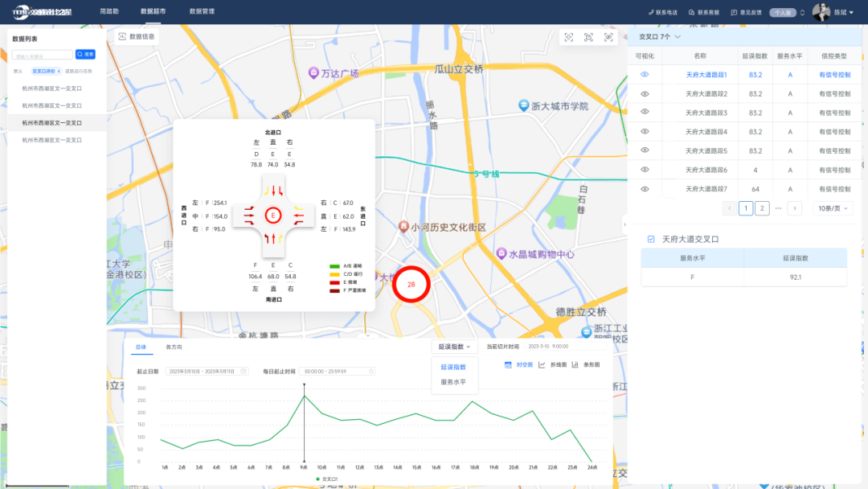
Task: Click the keyword search input field
Action: point(43,55)
